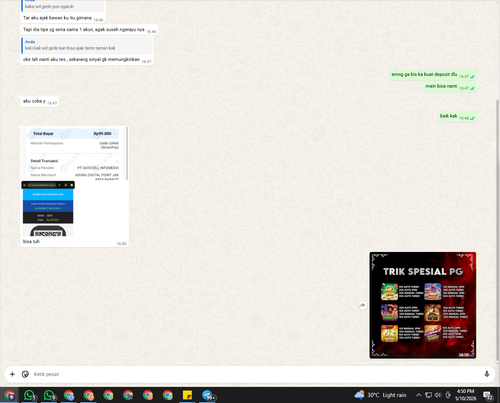Viewport: 500px width, 403px height.
Task: Open the network icon in system tray
Action: tap(428, 395)
